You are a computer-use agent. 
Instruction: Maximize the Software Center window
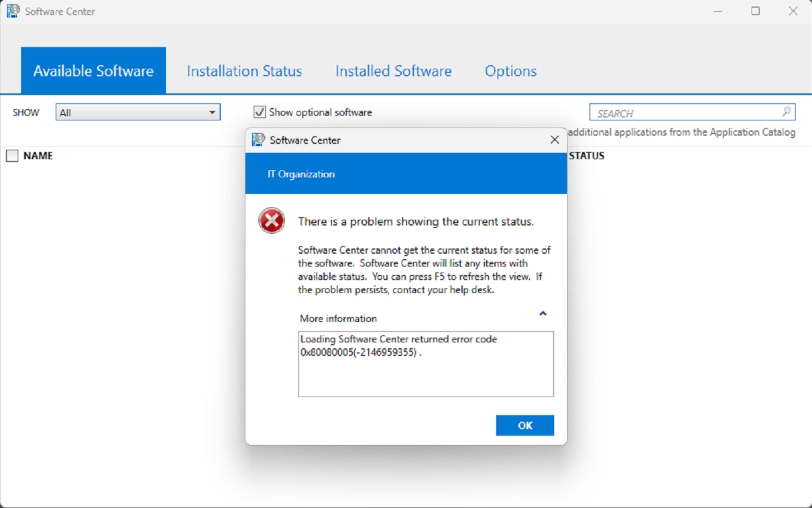pos(756,11)
